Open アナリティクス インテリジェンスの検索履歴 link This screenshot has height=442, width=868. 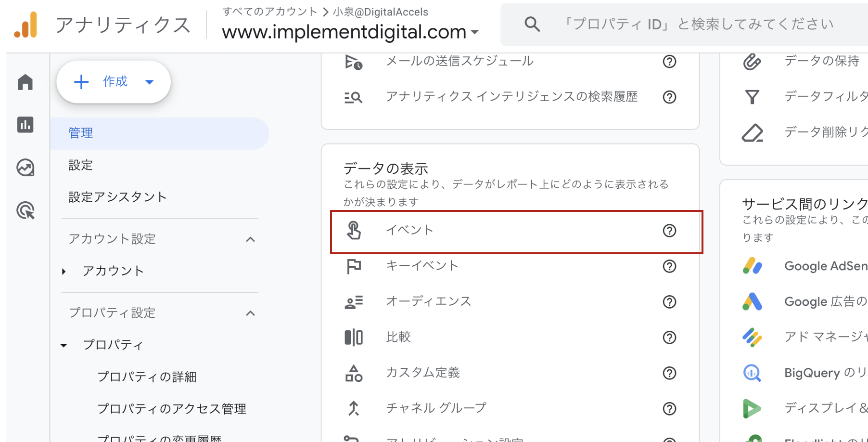pos(512,97)
